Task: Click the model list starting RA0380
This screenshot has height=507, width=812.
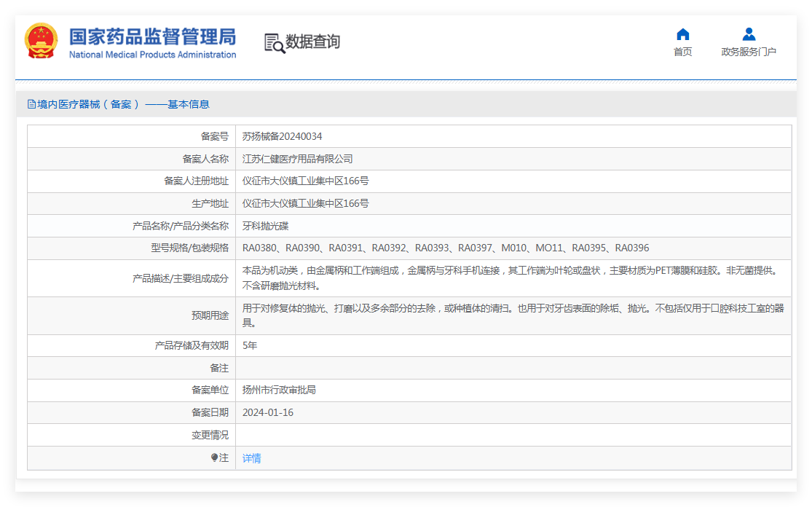Action: 446,248
